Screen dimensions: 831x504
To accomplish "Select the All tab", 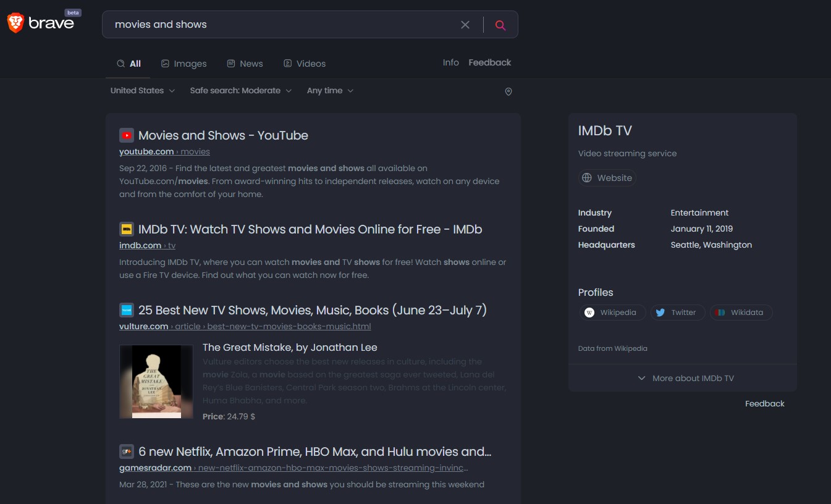I will point(129,64).
